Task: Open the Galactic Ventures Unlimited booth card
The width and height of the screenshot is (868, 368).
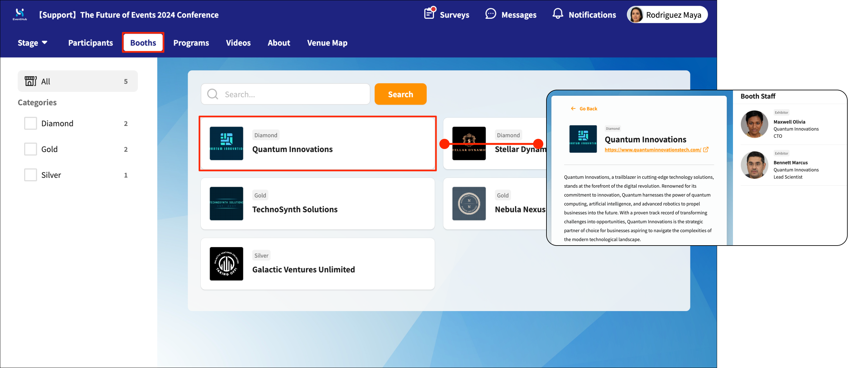Action: (x=318, y=264)
